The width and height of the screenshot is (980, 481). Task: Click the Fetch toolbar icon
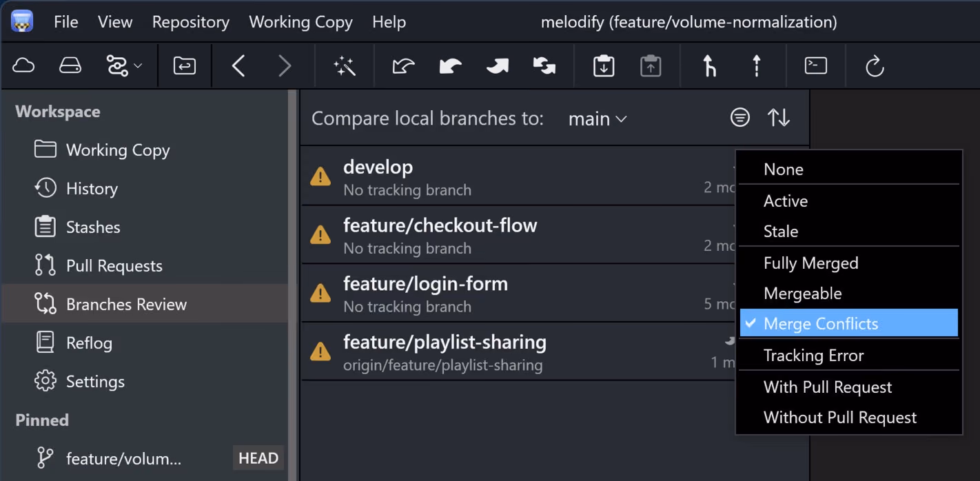(404, 66)
